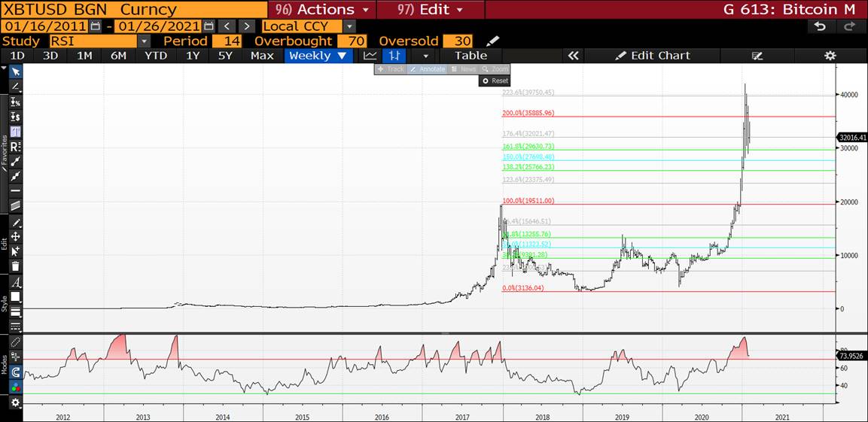Open the end date calendar picker
The height and width of the screenshot is (422, 868).
point(208,26)
